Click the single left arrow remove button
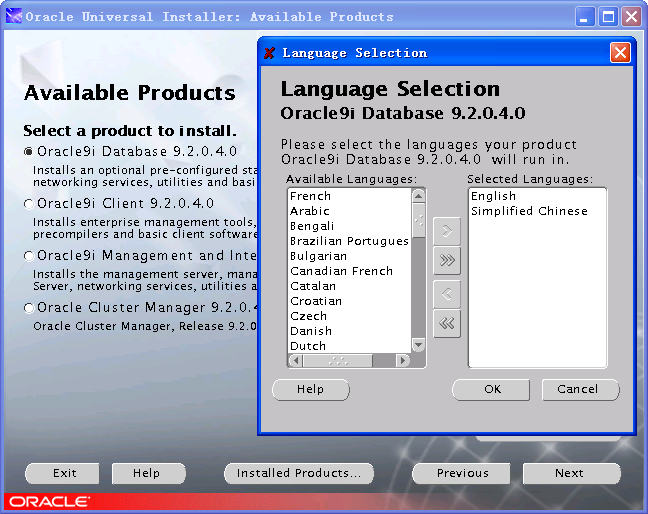This screenshot has width=648, height=514. 447,293
